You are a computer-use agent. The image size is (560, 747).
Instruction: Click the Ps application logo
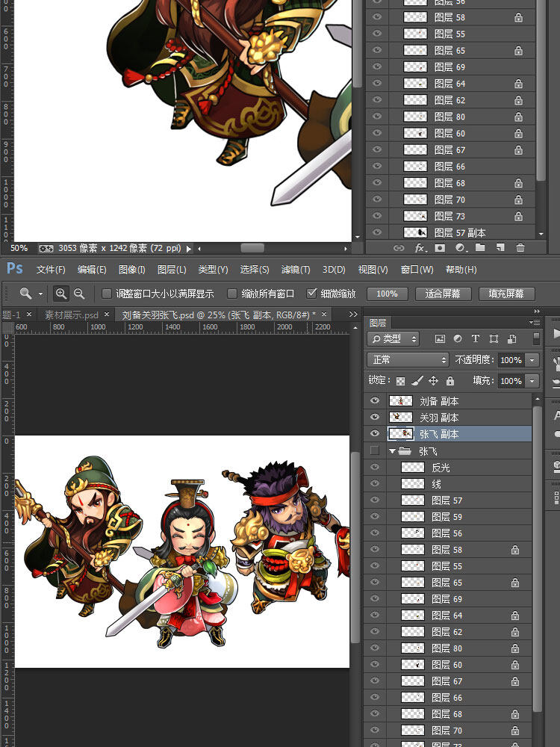tap(15, 269)
